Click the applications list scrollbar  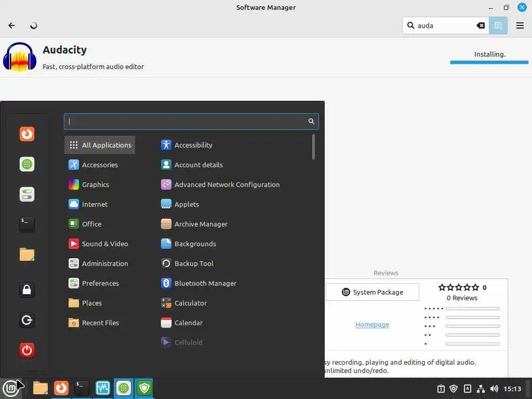313,147
